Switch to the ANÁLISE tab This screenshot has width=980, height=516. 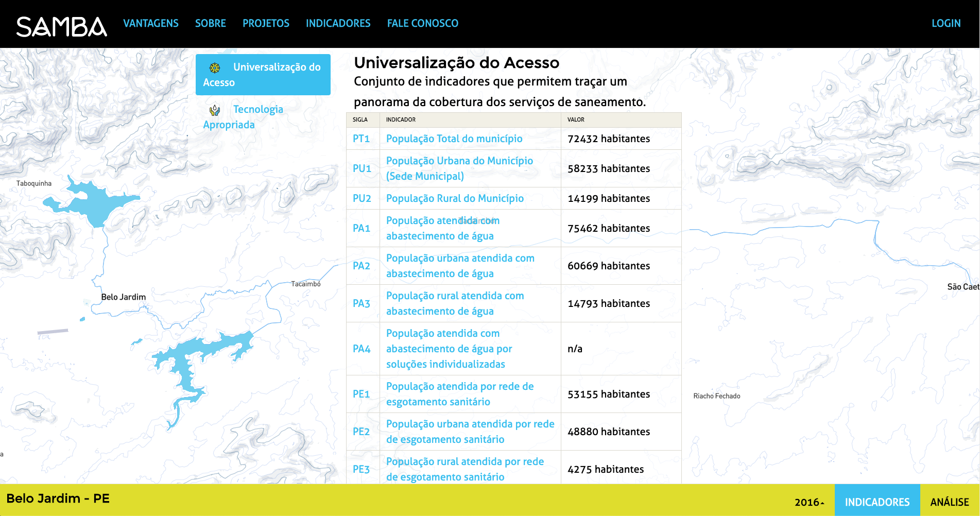coord(949,502)
